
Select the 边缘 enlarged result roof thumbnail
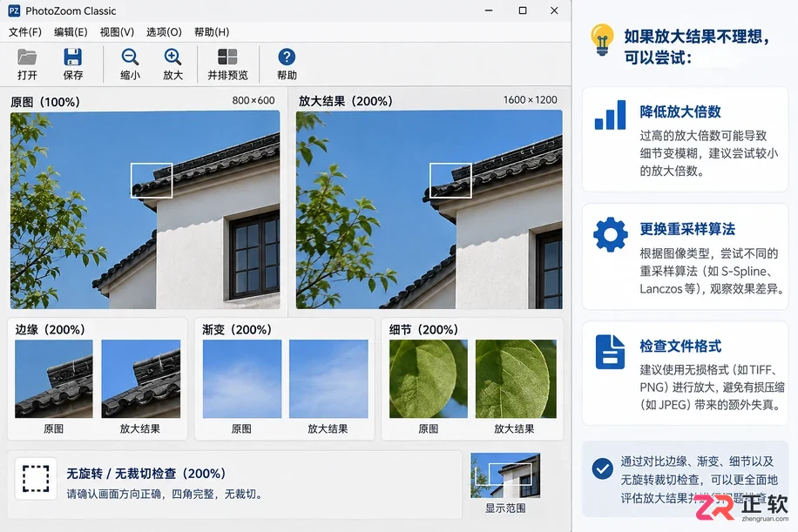tap(141, 379)
